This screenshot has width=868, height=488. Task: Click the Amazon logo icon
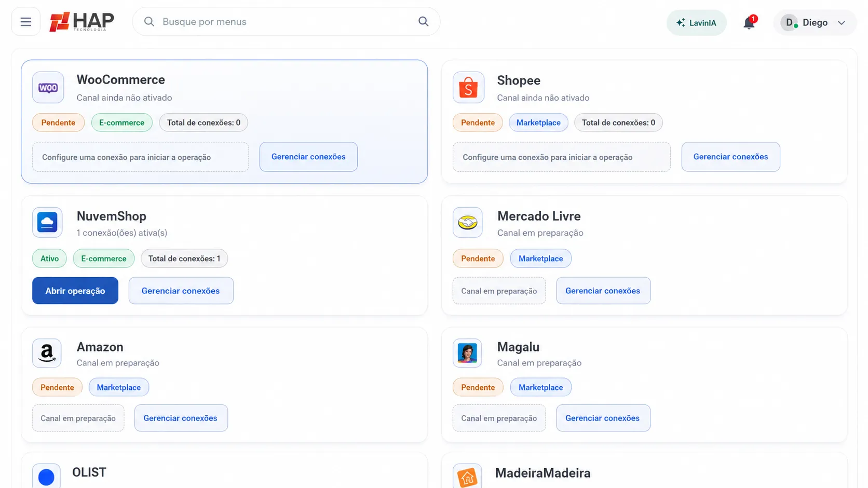click(47, 353)
